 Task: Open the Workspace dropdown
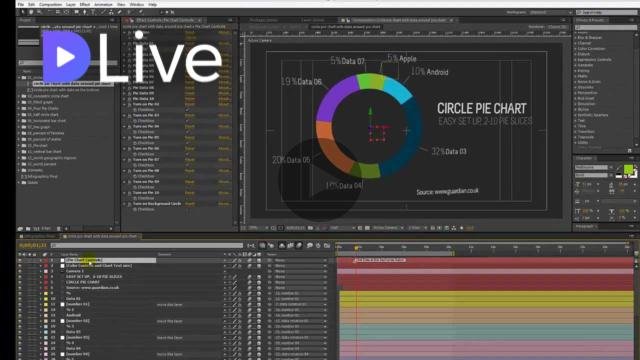550,12
